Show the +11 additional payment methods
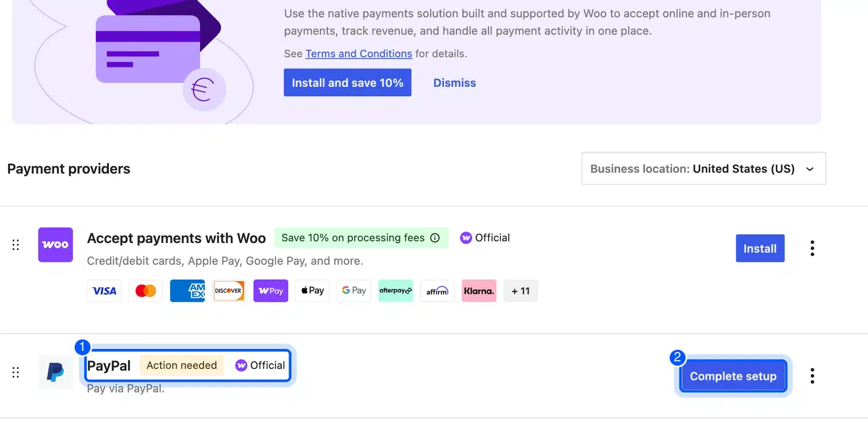868x434 pixels. (521, 291)
